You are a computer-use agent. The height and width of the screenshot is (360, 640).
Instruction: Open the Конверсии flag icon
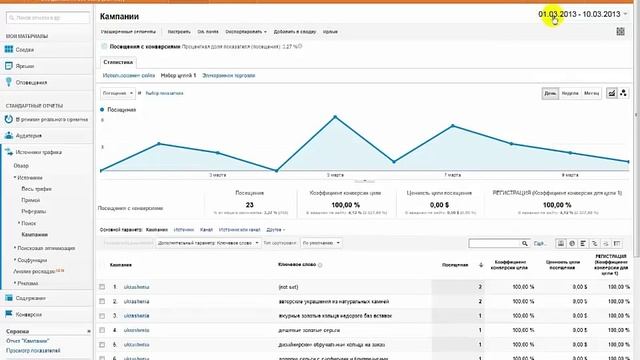pyautogui.click(x=9, y=314)
